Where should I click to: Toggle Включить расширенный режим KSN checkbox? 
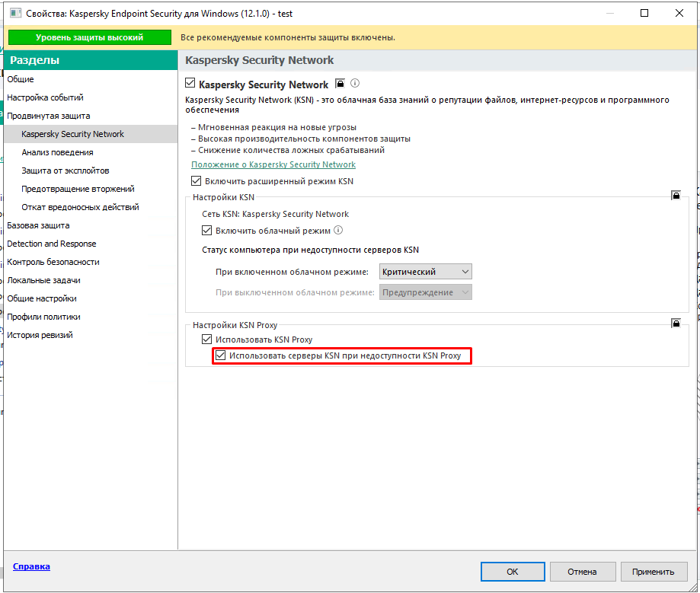(196, 180)
